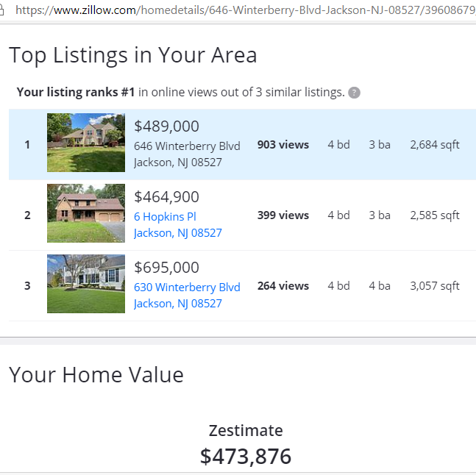Click the 3,057 sqft listing detail
The image size is (476, 475).
434,285
